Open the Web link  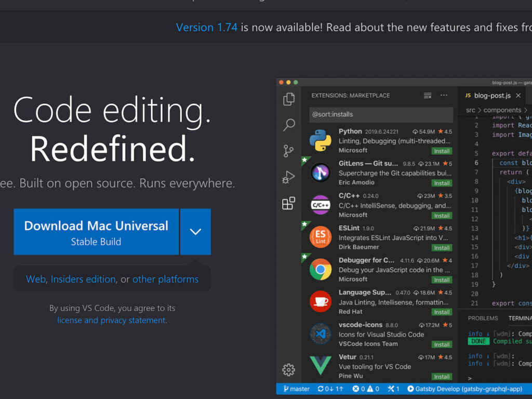point(36,279)
